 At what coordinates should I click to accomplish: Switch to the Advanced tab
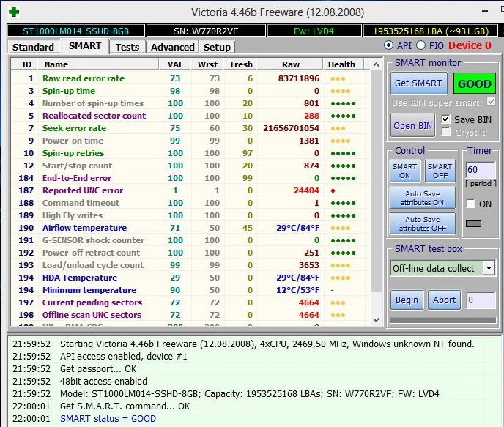tap(172, 47)
